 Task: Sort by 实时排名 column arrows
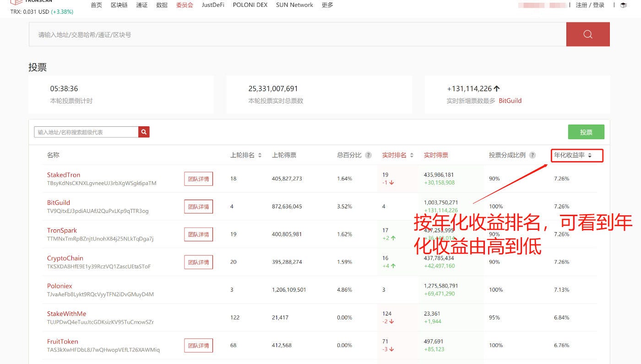tap(412, 155)
